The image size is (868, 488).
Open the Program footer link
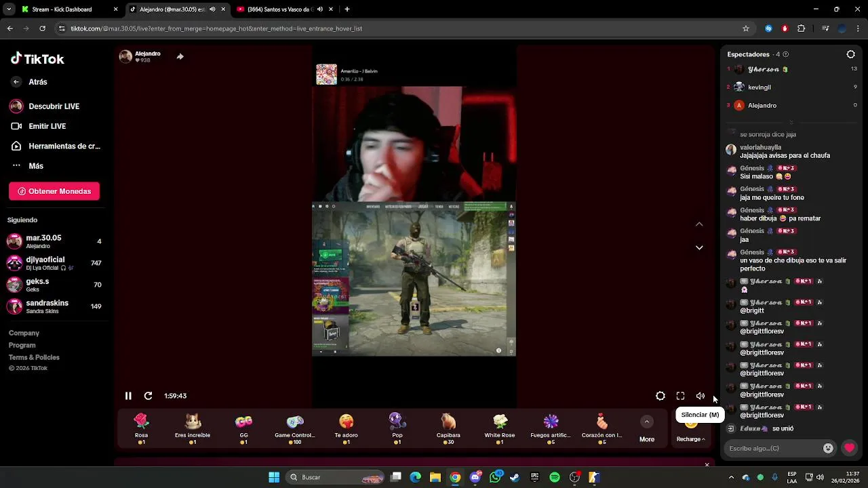tap(22, 345)
